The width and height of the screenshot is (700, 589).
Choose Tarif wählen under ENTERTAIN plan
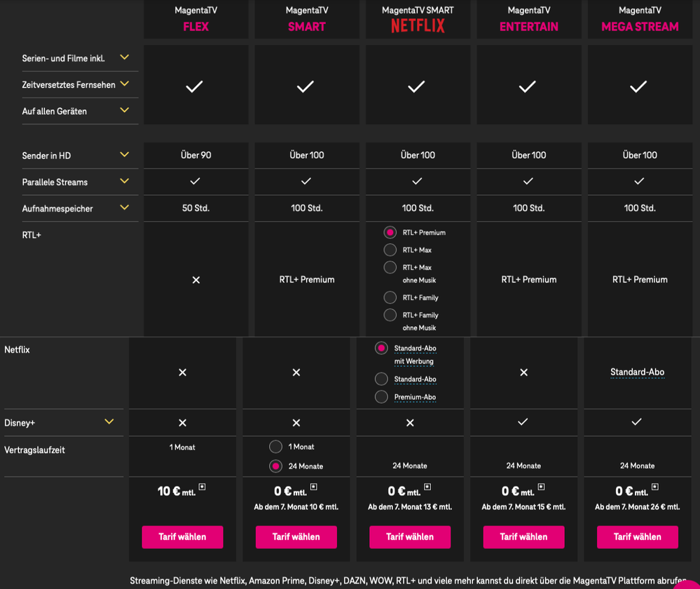[523, 537]
